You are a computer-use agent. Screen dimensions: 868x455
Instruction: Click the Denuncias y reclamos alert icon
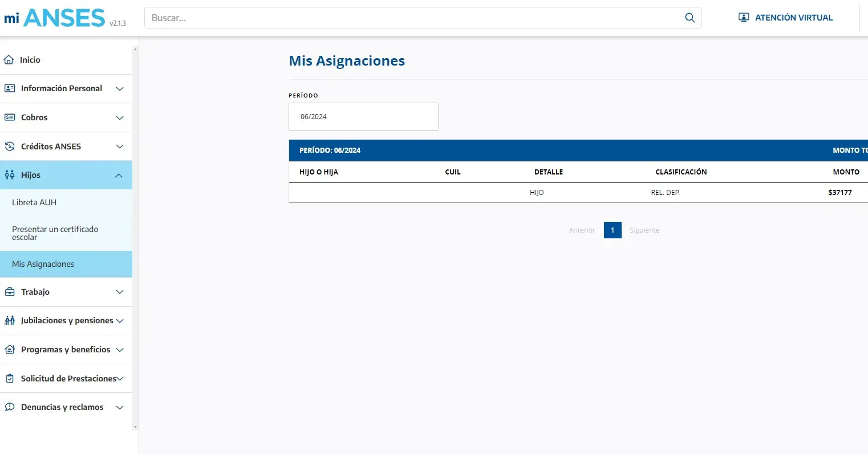pos(10,407)
